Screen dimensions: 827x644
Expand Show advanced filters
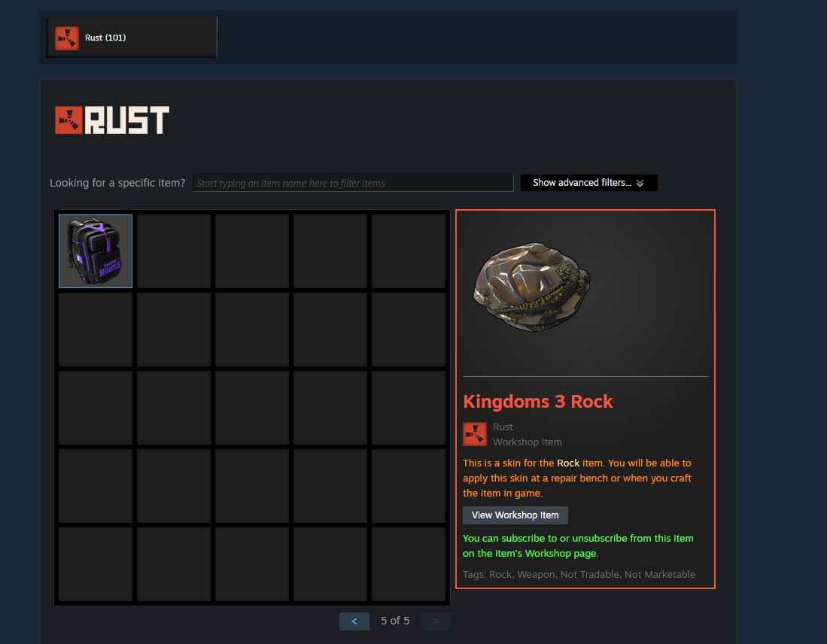pos(588,183)
